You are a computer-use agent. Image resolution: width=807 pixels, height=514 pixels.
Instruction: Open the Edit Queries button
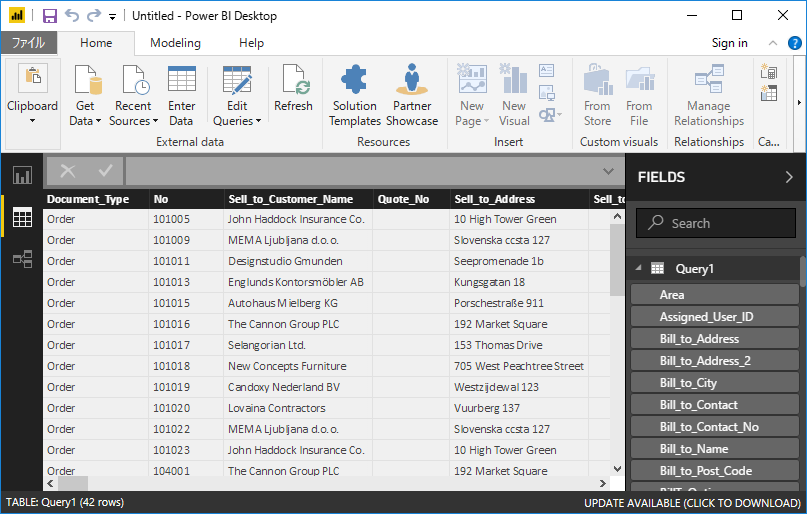tap(237, 96)
